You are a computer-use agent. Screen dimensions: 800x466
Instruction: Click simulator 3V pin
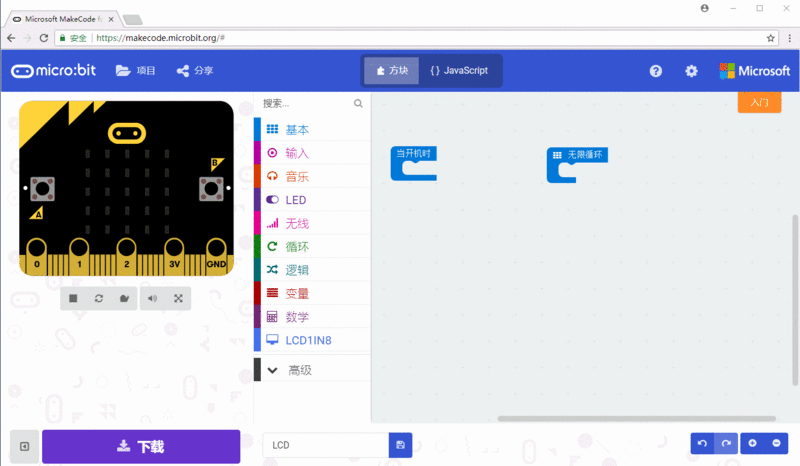click(174, 256)
